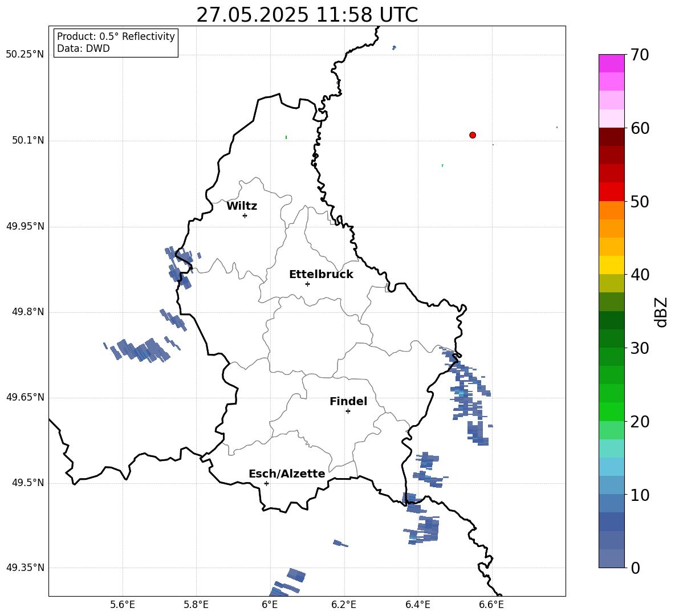
Task: Click the 5.6°E longitude label
Action: (x=123, y=605)
